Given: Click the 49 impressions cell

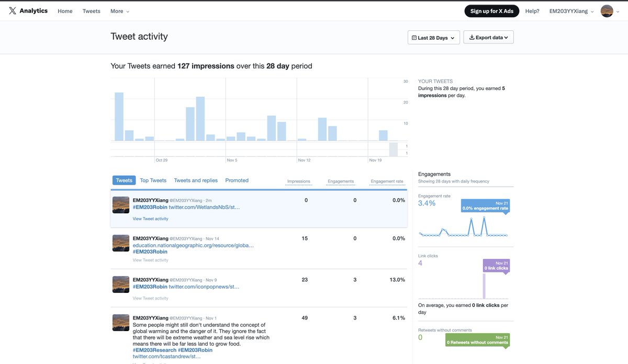Looking at the screenshot, I should point(305,318).
